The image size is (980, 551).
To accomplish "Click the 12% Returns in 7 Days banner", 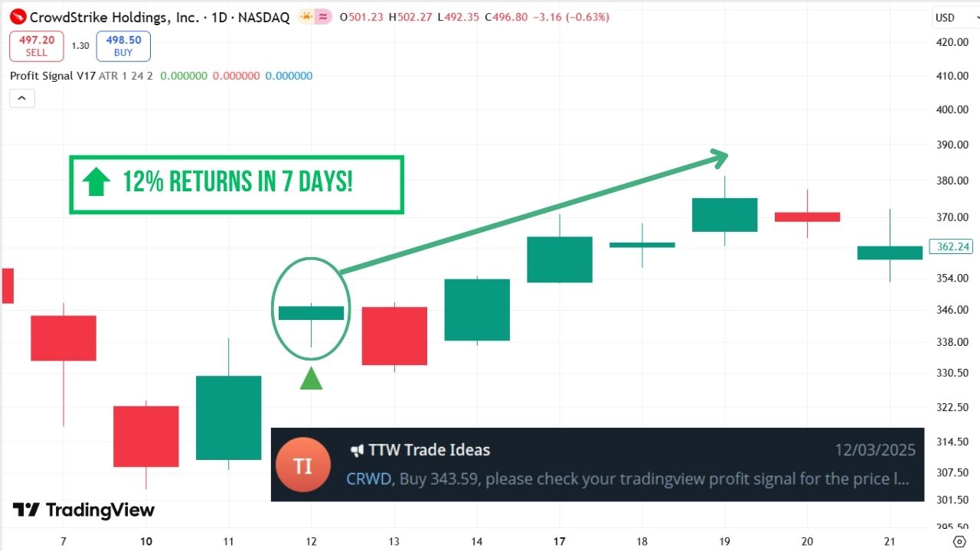I will pos(237,184).
